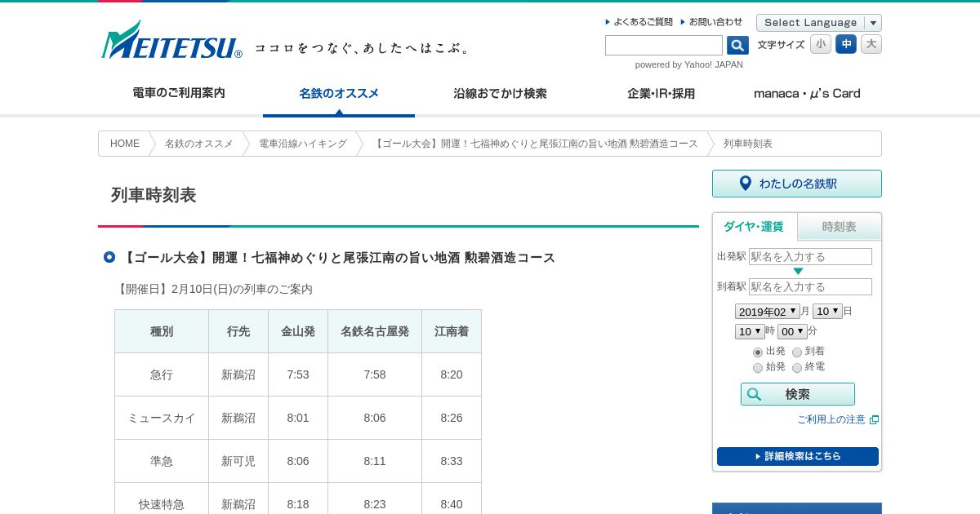The width and height of the screenshot is (980, 514).
Task: Click the 列車時刻表 page heading
Action: 154,195
